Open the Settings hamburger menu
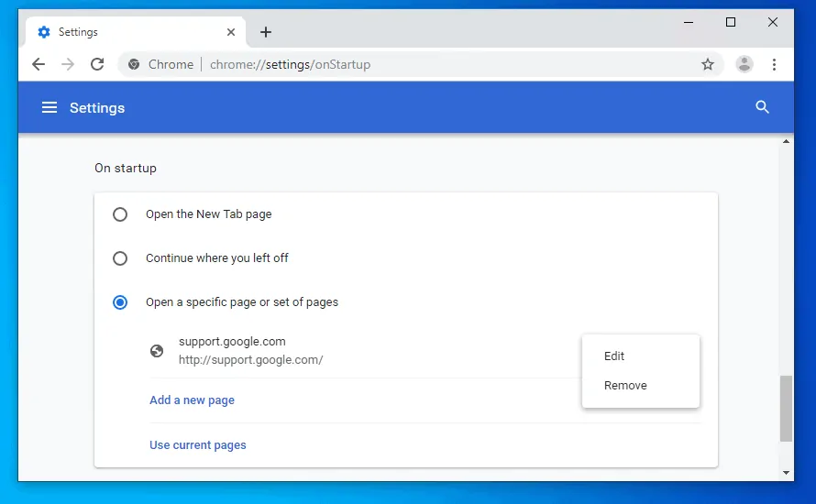The image size is (816, 504). (x=50, y=107)
